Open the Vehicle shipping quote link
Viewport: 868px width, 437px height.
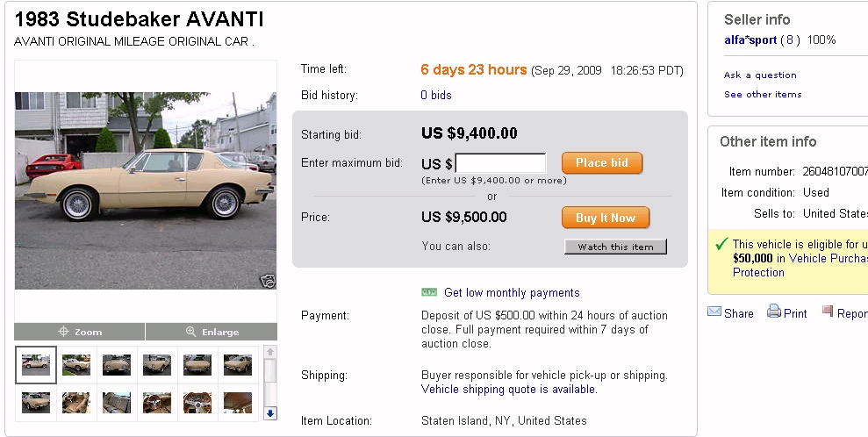click(x=509, y=389)
